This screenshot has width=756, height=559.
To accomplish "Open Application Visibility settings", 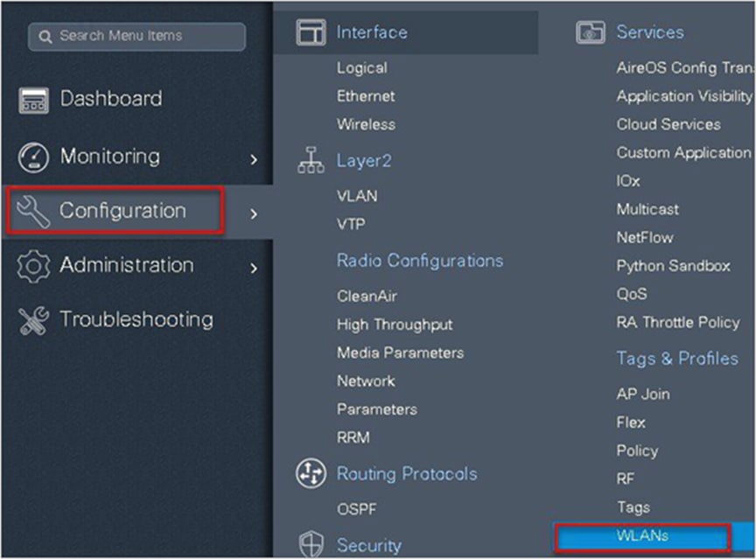I will tap(684, 96).
